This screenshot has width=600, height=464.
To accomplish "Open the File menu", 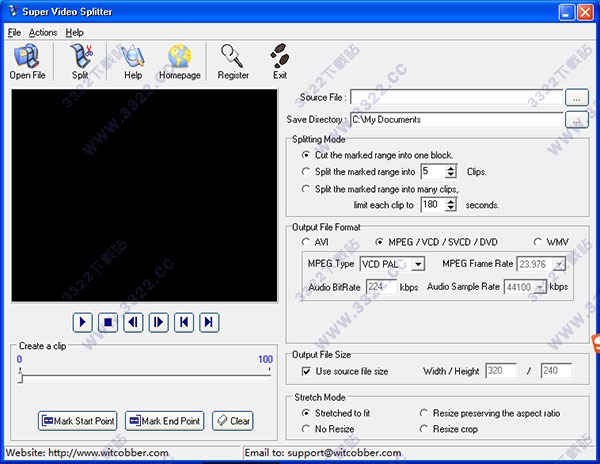I will pyautogui.click(x=14, y=32).
